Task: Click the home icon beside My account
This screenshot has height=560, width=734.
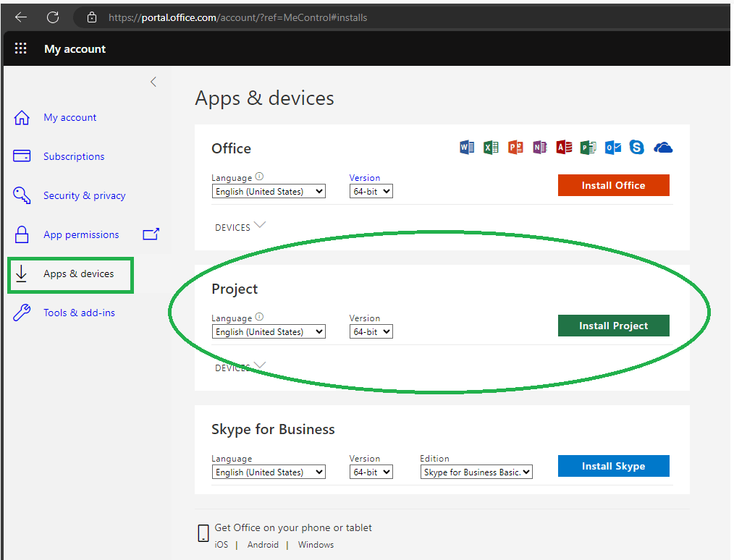Action: pos(22,117)
